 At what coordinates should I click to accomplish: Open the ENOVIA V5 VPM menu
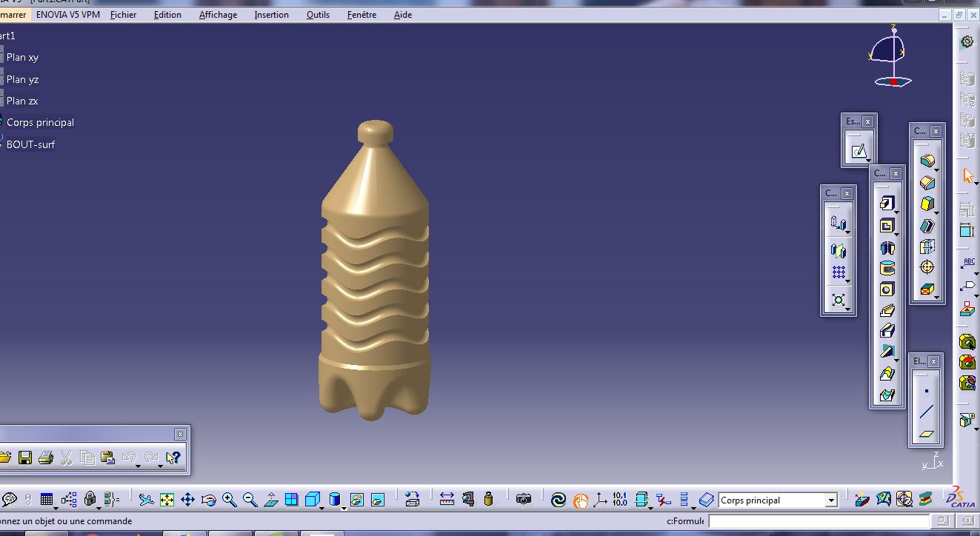click(68, 15)
